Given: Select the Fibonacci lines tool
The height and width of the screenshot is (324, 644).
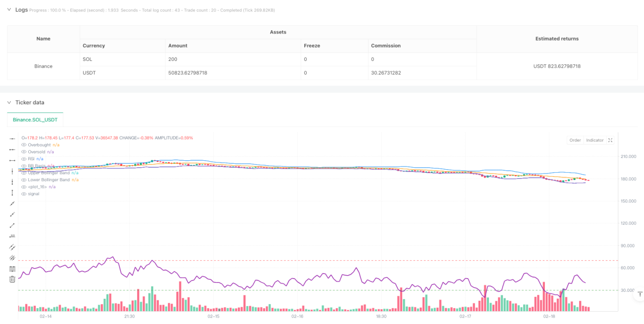Looking at the screenshot, I should pyautogui.click(x=12, y=269).
